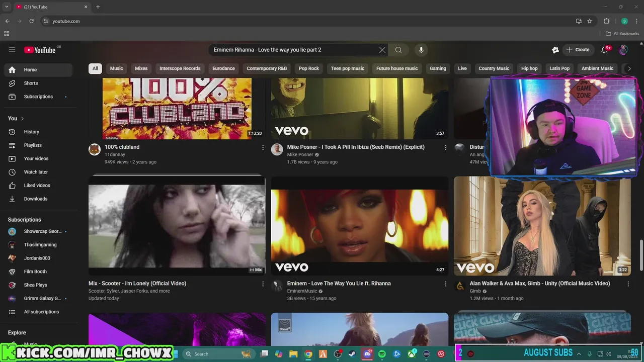The width and height of the screenshot is (644, 362).
Task: Start voice search with the microphone
Action: (421, 50)
